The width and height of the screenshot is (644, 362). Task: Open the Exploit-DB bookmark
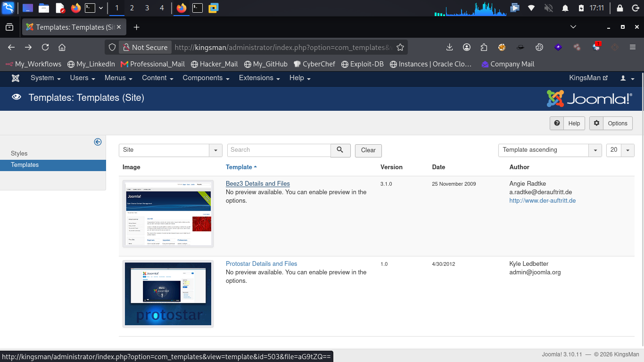362,64
